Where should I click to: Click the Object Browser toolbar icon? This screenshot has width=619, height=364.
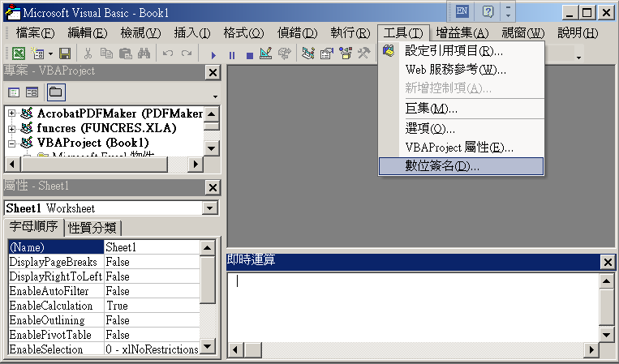pyautogui.click(x=346, y=54)
